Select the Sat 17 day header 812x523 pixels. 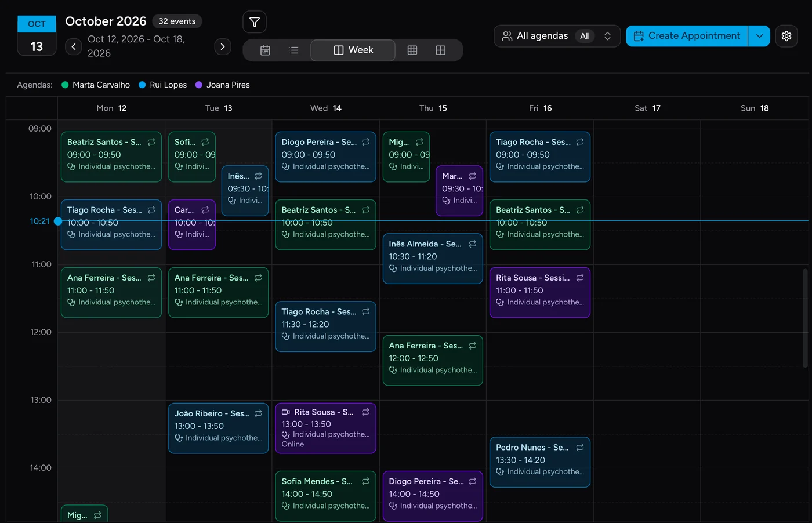pyautogui.click(x=647, y=108)
